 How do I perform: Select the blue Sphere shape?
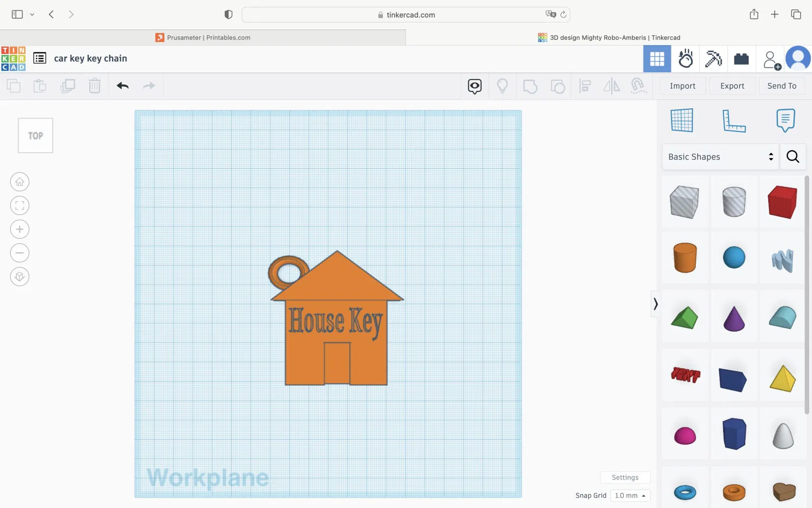pyautogui.click(x=734, y=258)
